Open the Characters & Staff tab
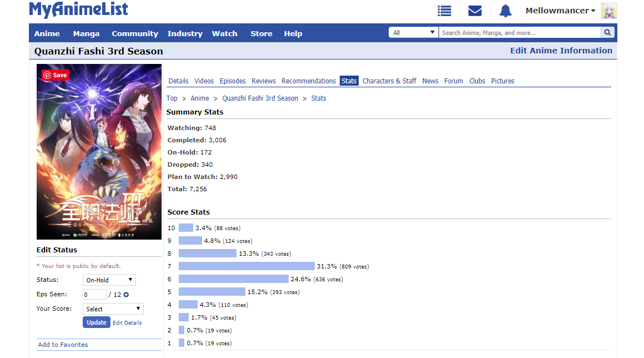 pos(389,81)
